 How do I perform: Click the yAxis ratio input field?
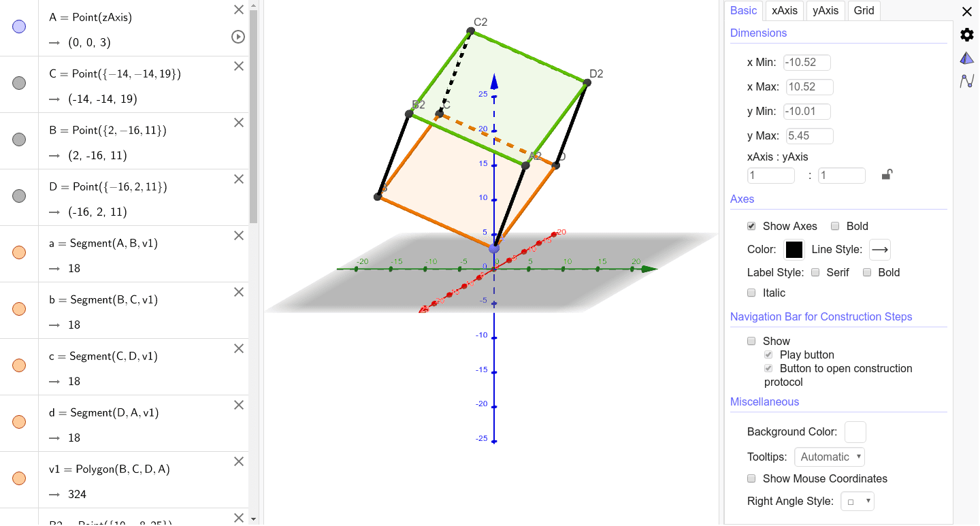[x=842, y=176]
